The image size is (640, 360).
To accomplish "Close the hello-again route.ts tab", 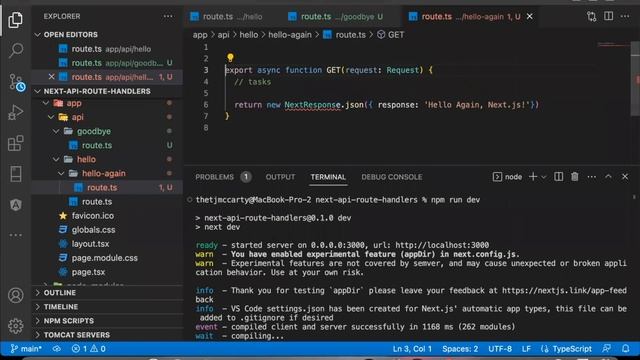I will coord(529,16).
